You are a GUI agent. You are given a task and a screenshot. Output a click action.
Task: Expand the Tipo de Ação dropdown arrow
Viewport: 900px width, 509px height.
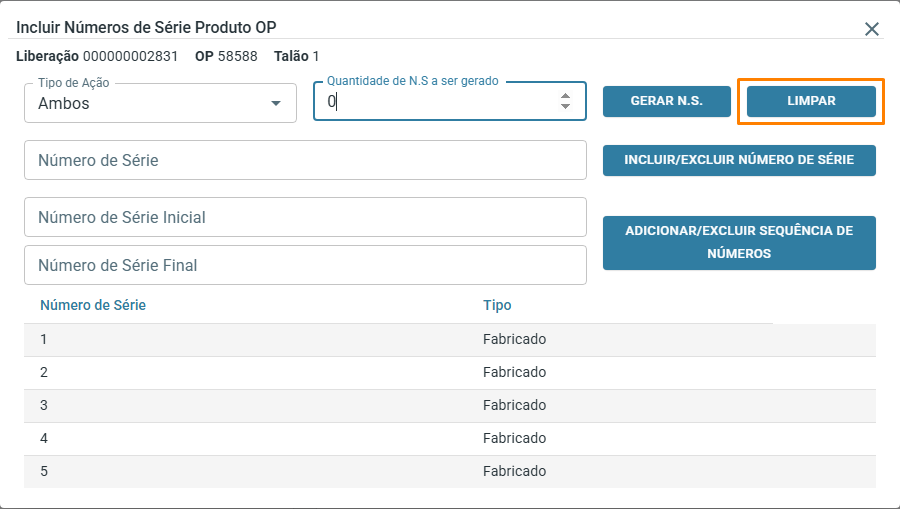click(276, 103)
